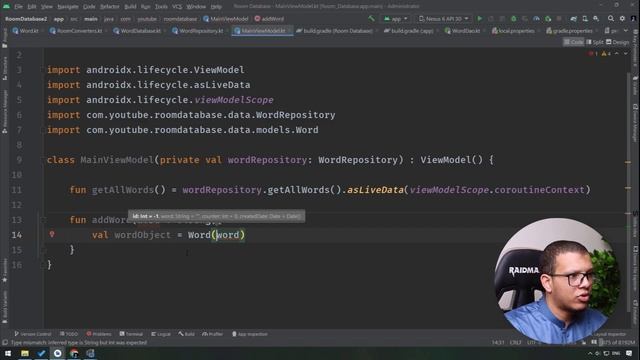Click the user account avatar icon

pos(633,19)
